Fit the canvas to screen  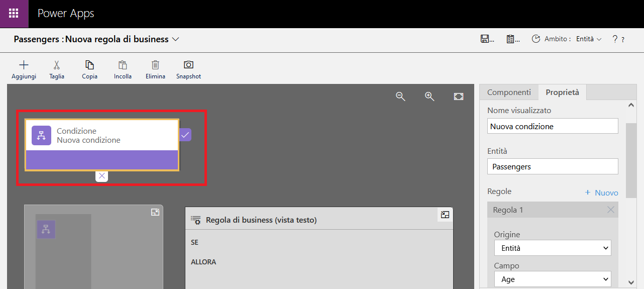coord(459,97)
